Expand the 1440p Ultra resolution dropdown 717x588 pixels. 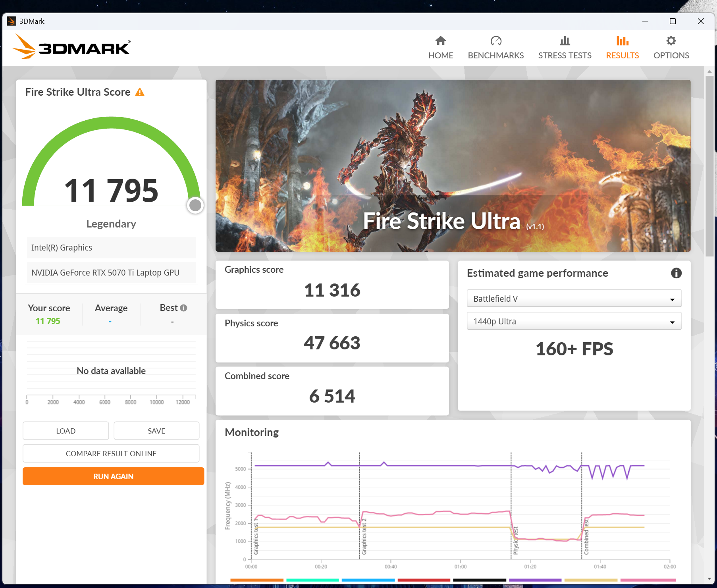[574, 321]
